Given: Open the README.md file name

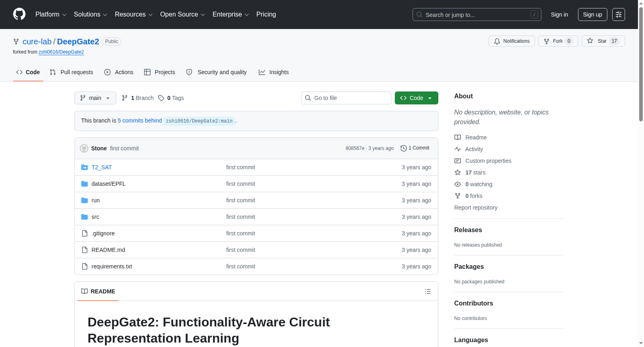Looking at the screenshot, I should coord(108,250).
